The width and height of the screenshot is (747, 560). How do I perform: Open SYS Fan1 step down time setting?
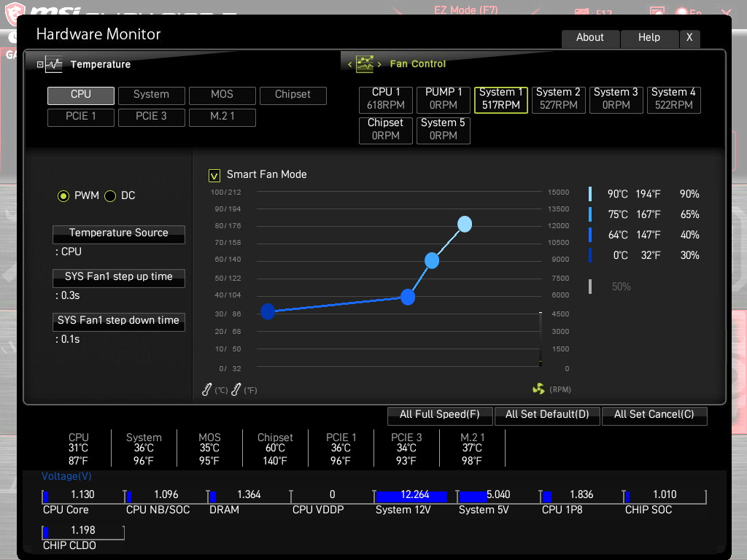pos(119,322)
